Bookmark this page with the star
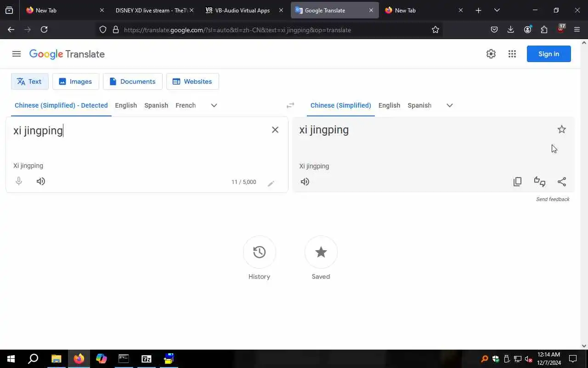This screenshot has height=368, width=588. [x=435, y=29]
